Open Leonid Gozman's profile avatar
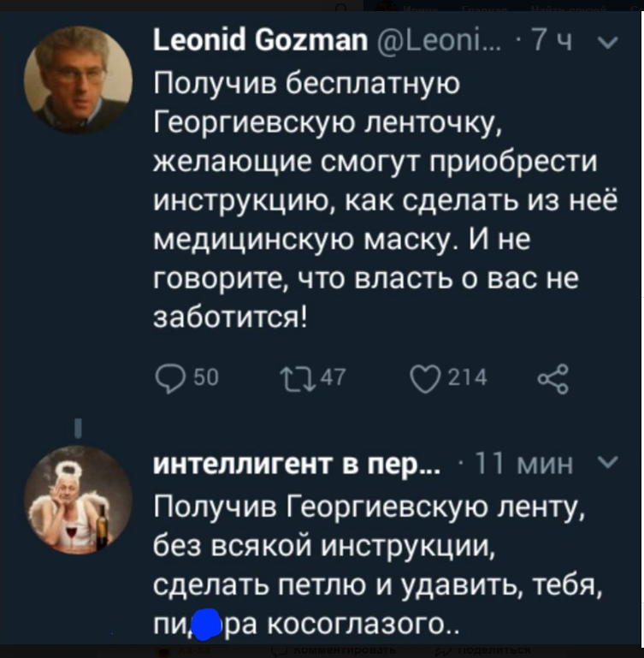Screen dimensions: 644x658 click(x=79, y=80)
